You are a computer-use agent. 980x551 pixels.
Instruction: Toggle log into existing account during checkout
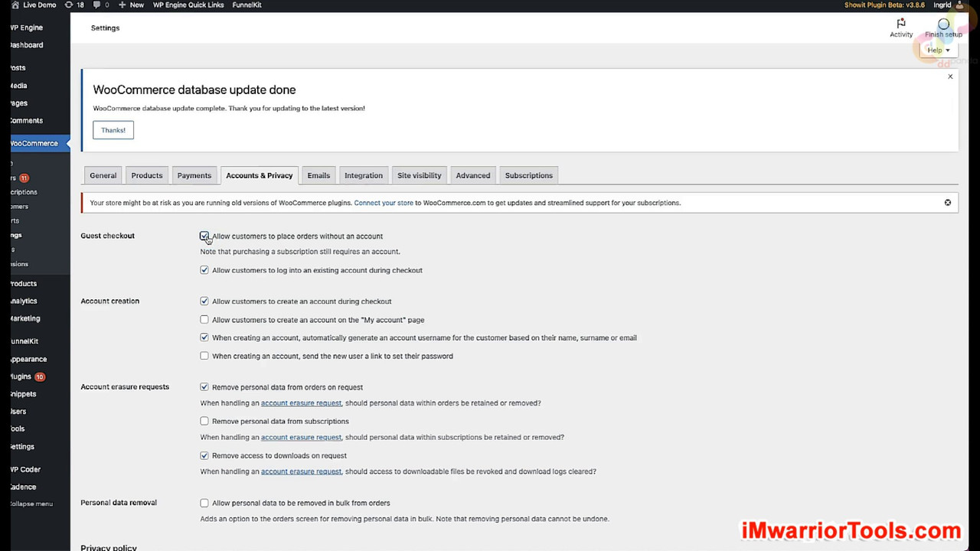(x=204, y=270)
